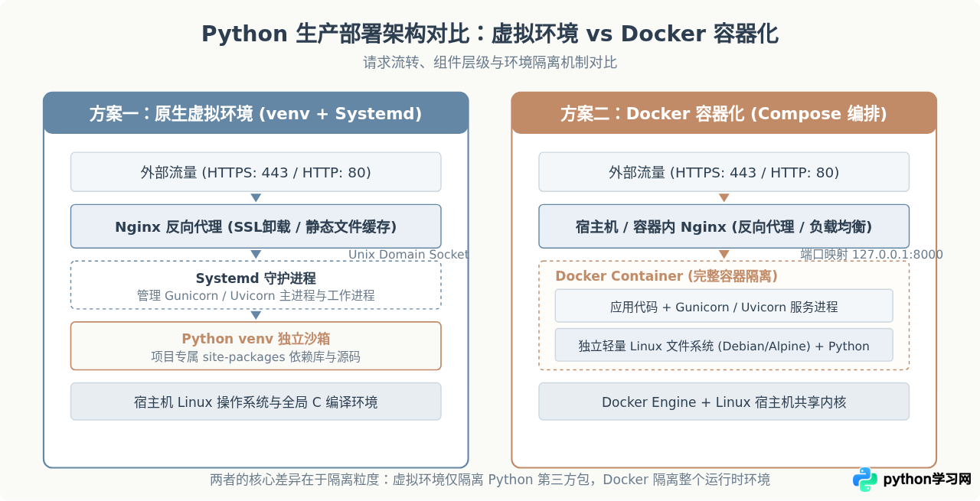The width and height of the screenshot is (980, 501).
Task: Select the header '方案一：原生虚拟环境 (venv + Systemd)'
Action: [256, 114]
